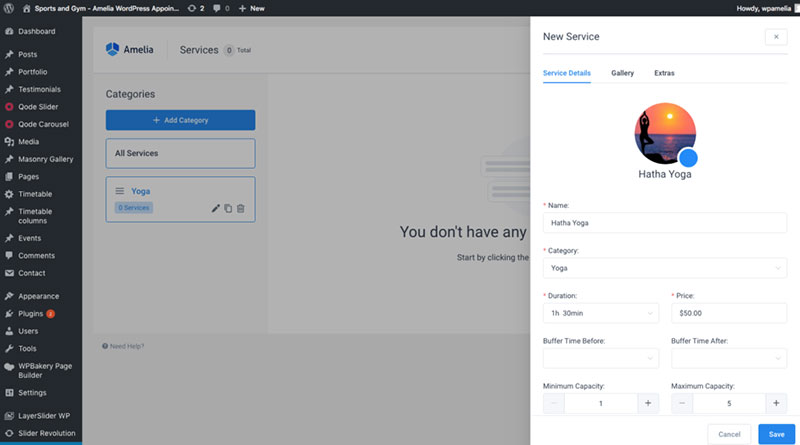Click the 0 Services badge under Yoga
This screenshot has width=800, height=445.
pos(134,208)
